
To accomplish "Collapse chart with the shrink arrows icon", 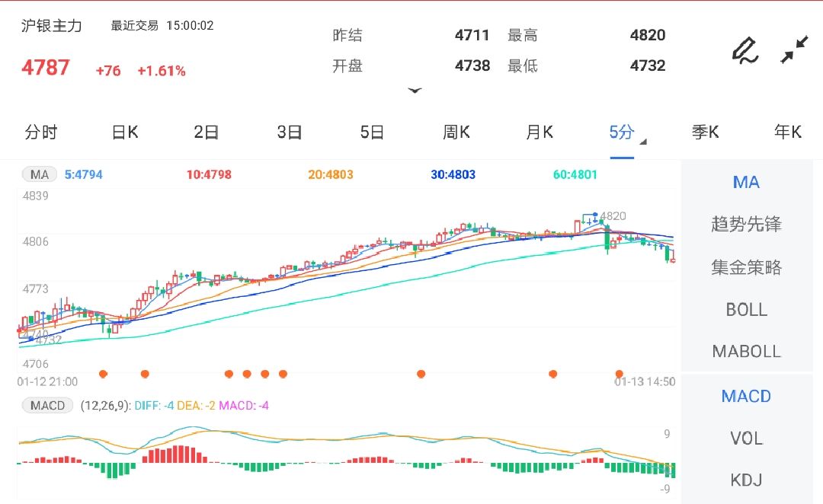I will (793, 49).
